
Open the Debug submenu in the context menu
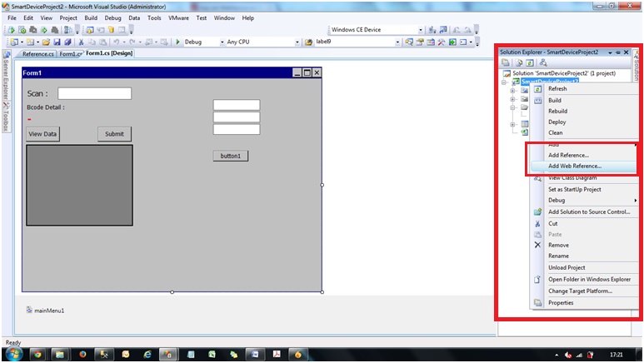(583, 201)
